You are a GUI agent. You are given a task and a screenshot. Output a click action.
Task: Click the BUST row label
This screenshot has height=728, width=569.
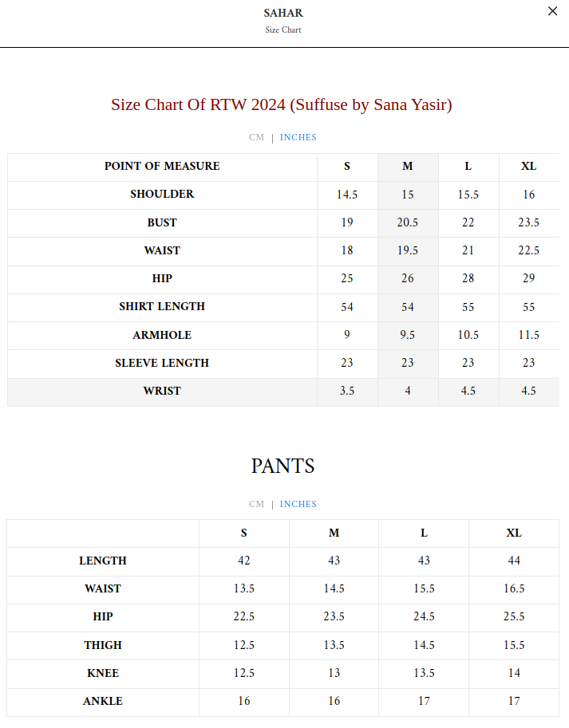tap(162, 222)
